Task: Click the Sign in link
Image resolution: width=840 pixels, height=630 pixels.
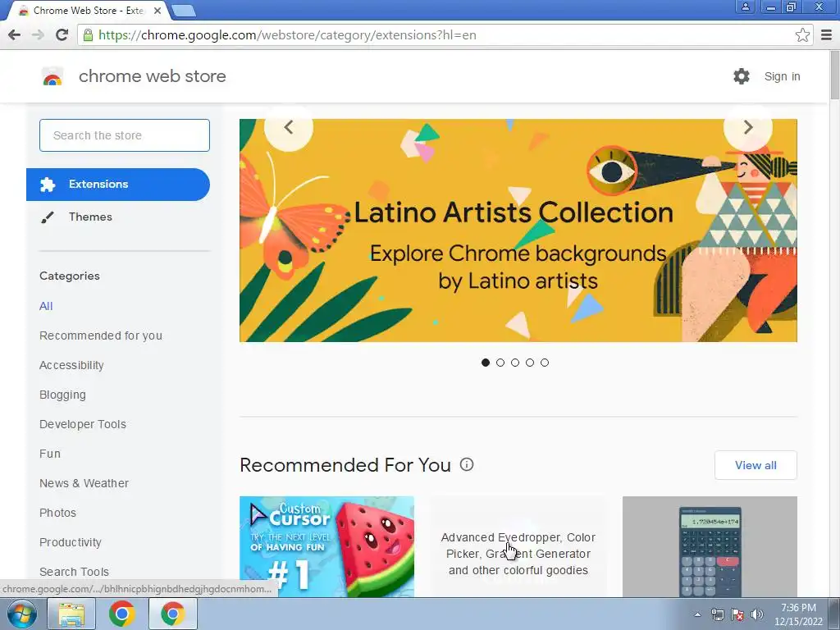Action: 782,76
